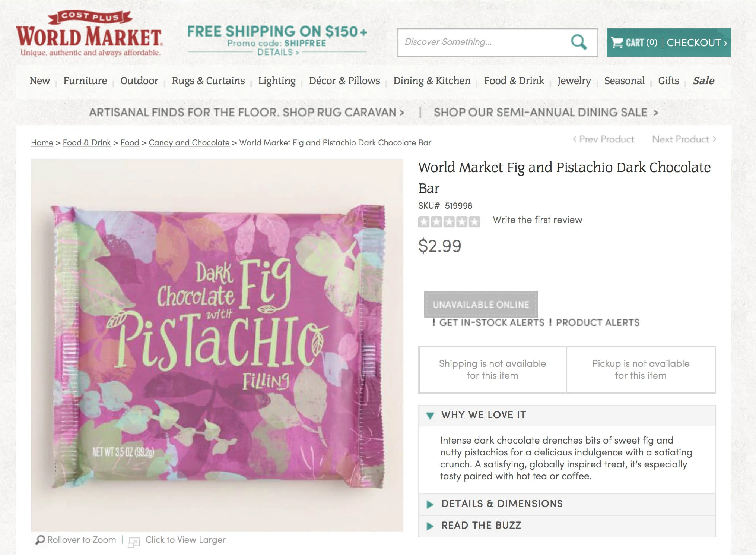
Task: Open the Food & Drink menu
Action: point(514,81)
